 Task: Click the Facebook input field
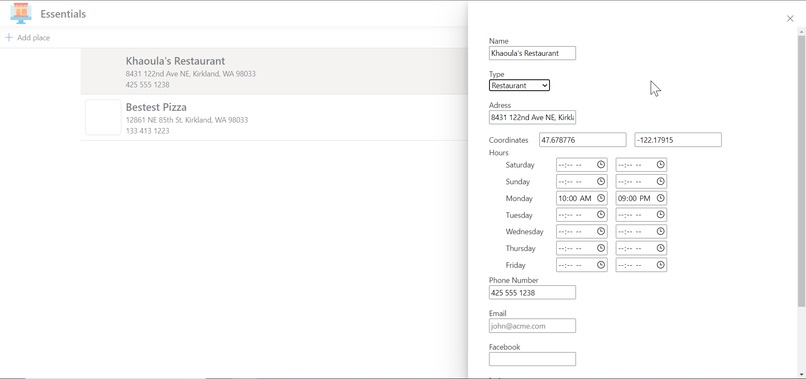[532, 359]
